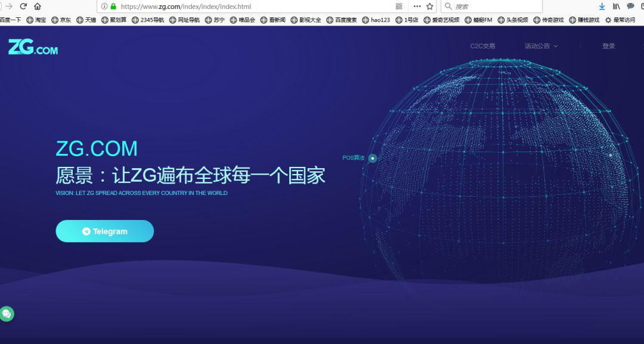Click the POS算法 marker on globe
This screenshot has width=644, height=344.
point(372,159)
